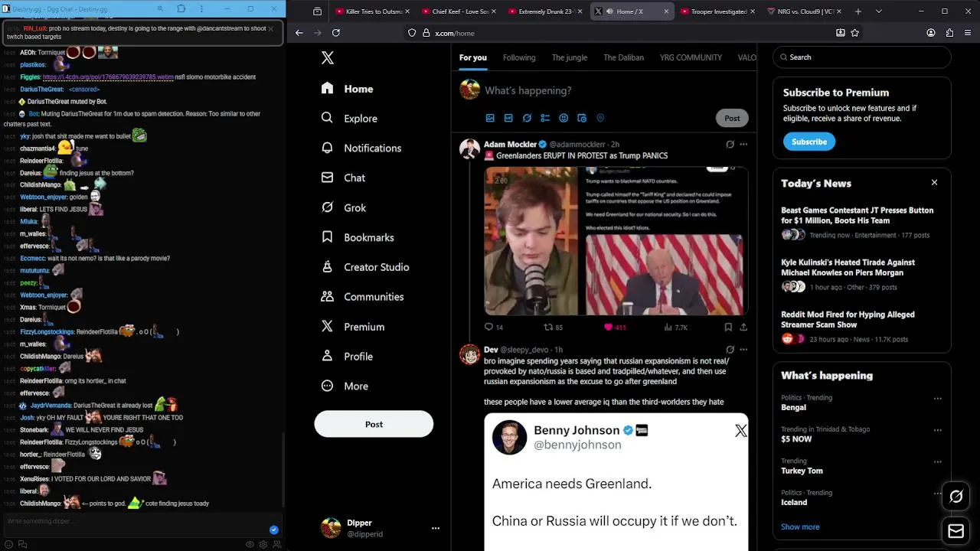Screen dimensions: 980x551
Task: Show user list in Destiny.gg chat
Action: tap(276, 544)
